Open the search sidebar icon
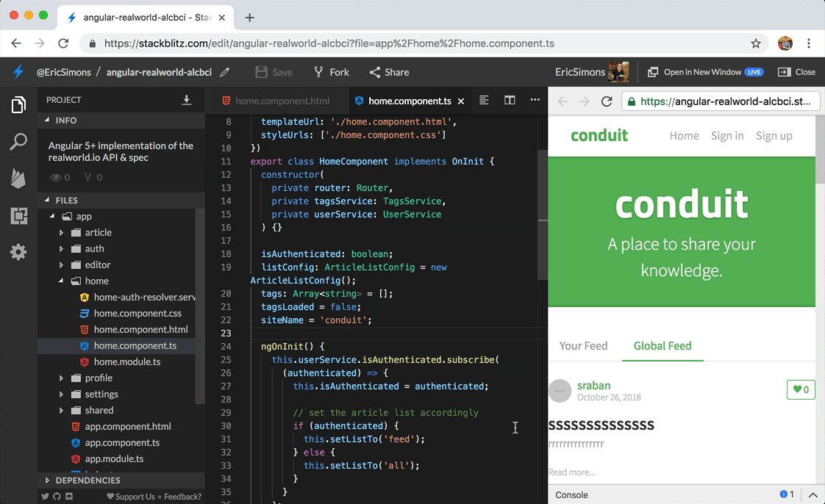825x504 pixels. (x=18, y=141)
